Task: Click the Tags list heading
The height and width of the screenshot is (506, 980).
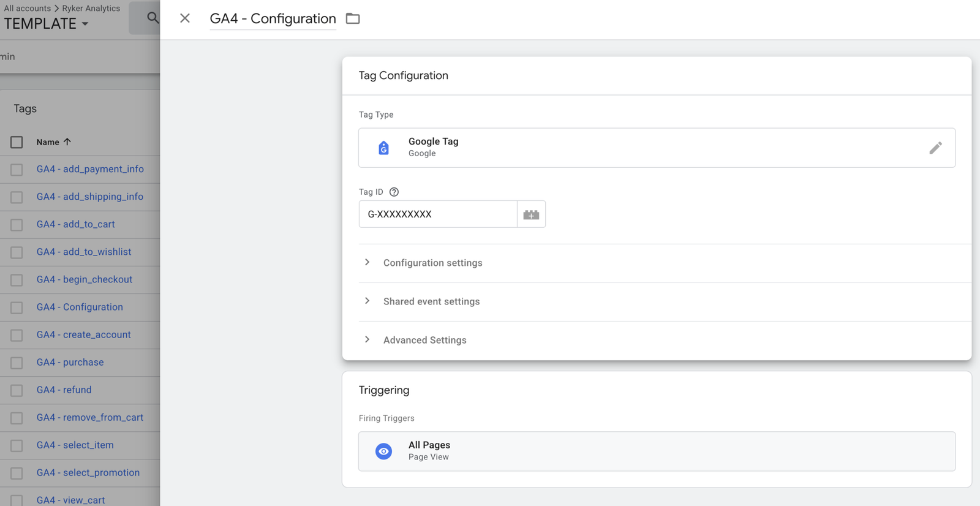Action: 25,108
